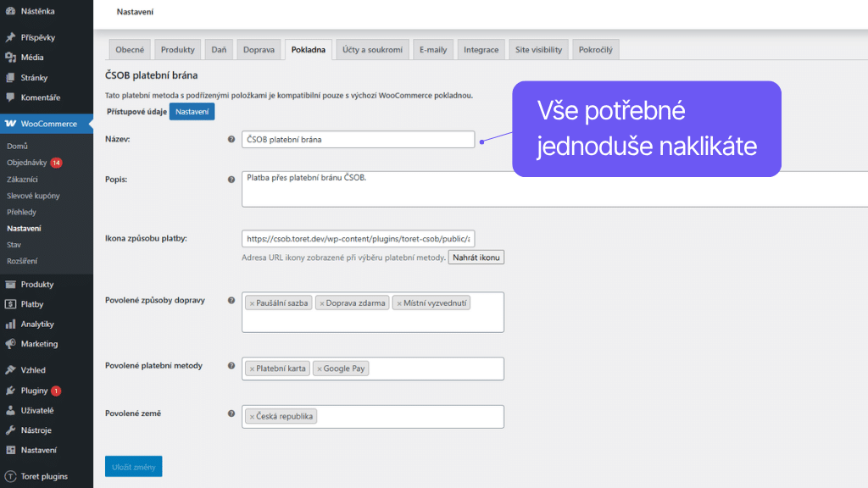The height and width of the screenshot is (488, 868).
Task: Select the blue Nastavení sub-tab button
Action: click(x=192, y=112)
